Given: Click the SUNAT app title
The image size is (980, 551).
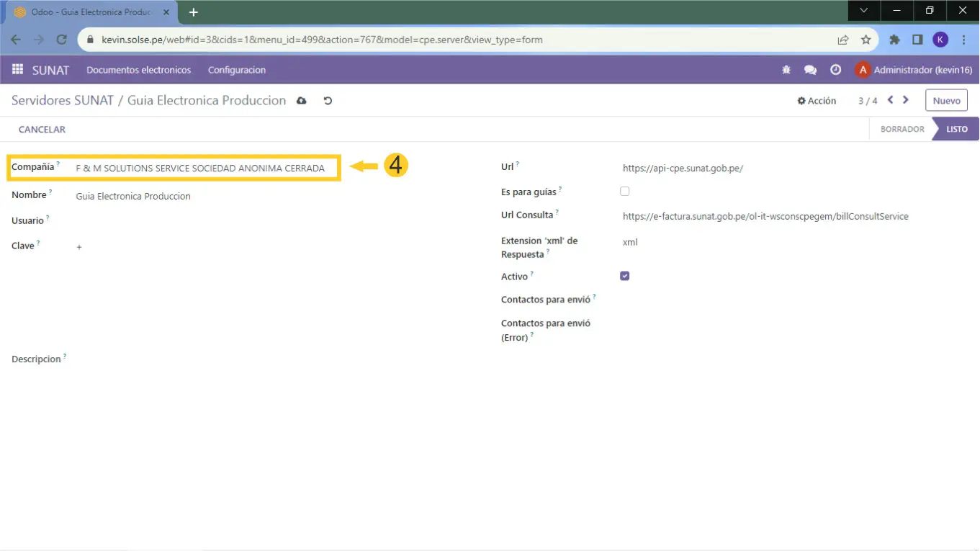Looking at the screenshot, I should [50, 70].
